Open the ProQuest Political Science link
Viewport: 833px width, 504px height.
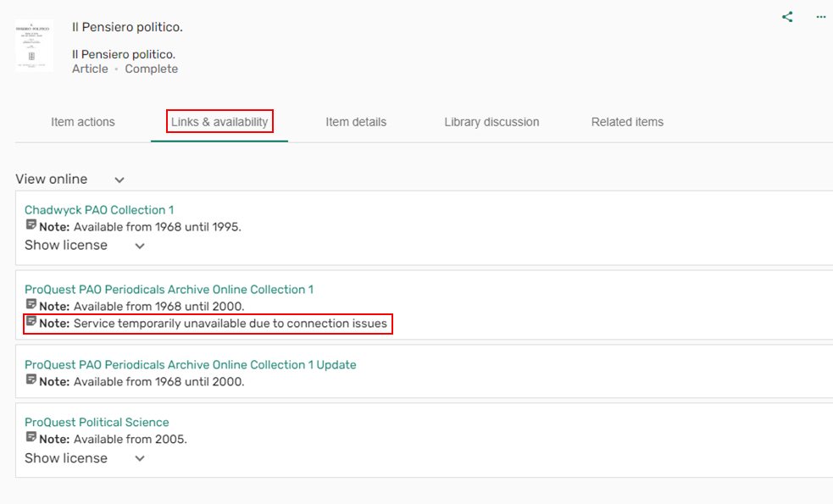97,422
